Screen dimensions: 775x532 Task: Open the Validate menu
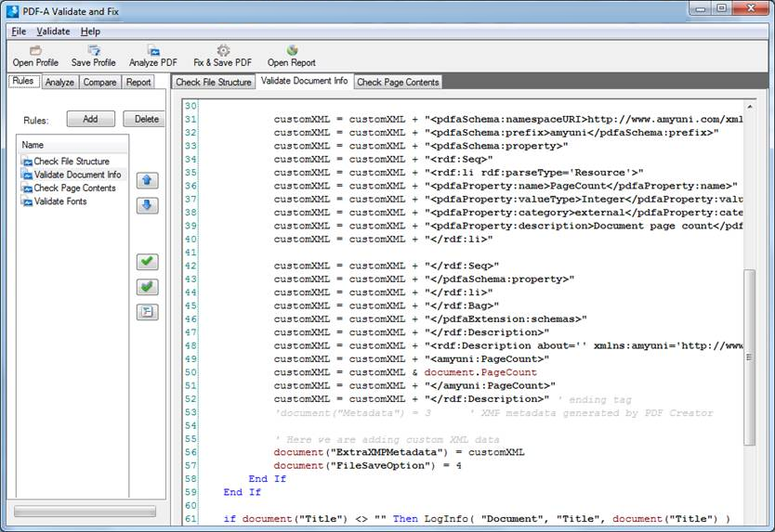(53, 32)
